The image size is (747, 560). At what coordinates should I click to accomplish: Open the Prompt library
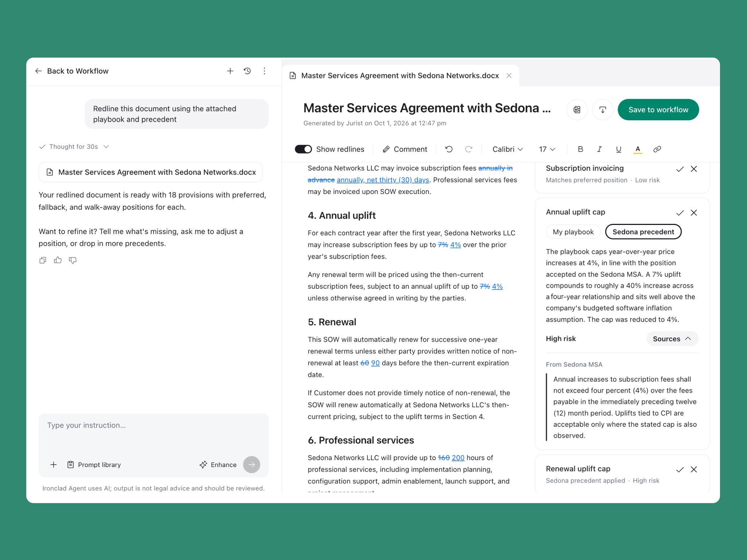point(94,465)
